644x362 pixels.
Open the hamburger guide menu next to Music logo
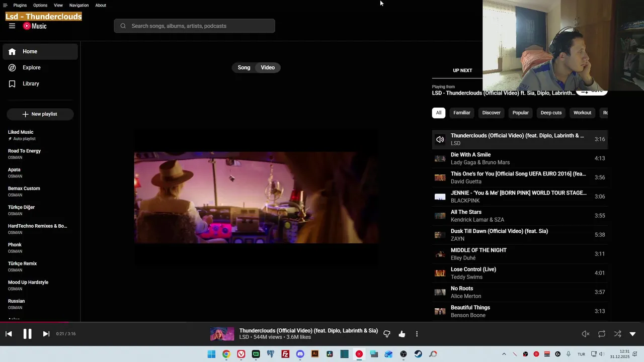coord(12,26)
